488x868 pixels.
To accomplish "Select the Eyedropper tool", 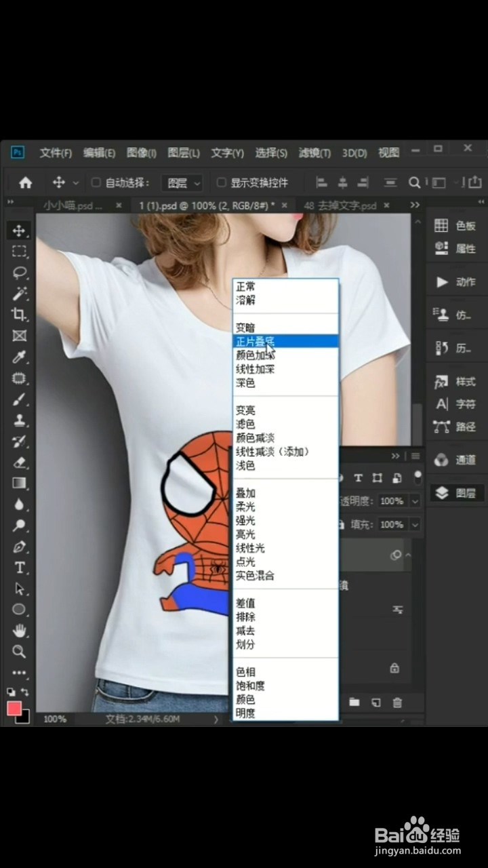I will tap(19, 357).
